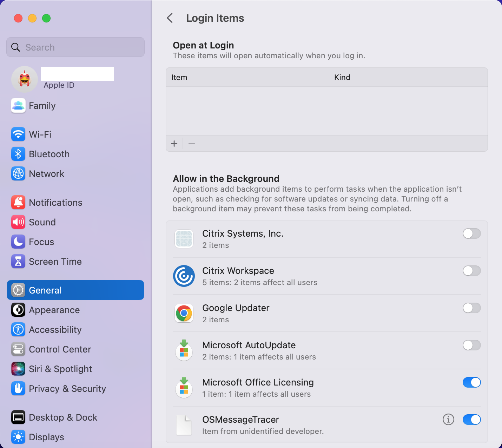Click the magnifying glass search icon
This screenshot has height=448, width=502.
pyautogui.click(x=15, y=47)
